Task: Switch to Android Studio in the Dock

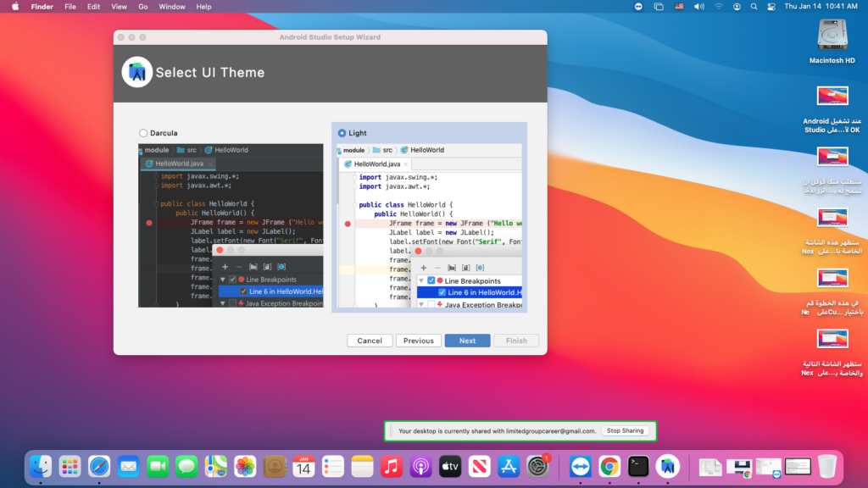Action: pos(668,467)
